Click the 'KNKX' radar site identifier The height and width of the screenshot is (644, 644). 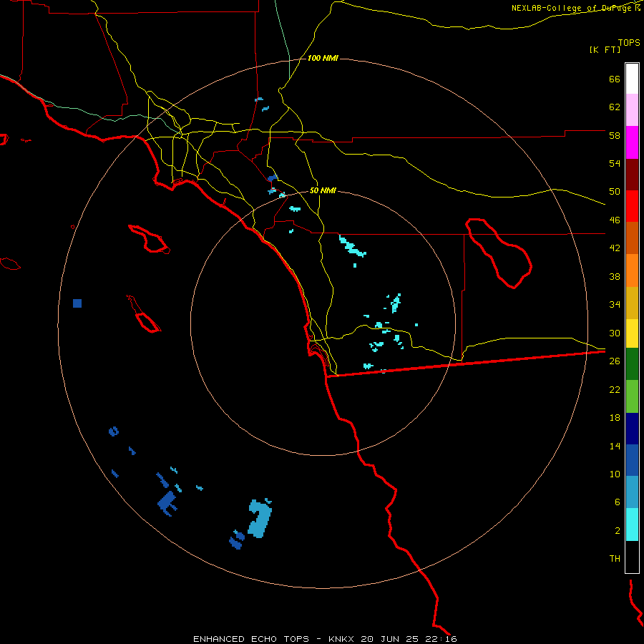pos(342,639)
